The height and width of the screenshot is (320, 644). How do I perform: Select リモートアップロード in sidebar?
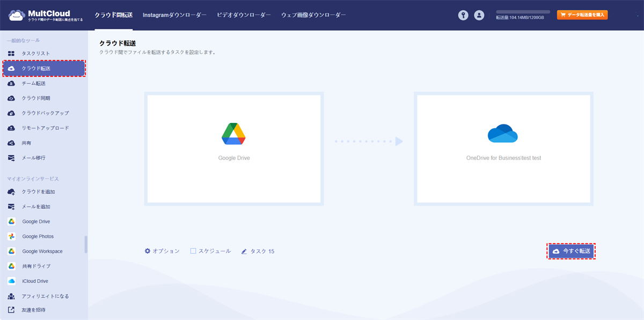[x=44, y=128]
